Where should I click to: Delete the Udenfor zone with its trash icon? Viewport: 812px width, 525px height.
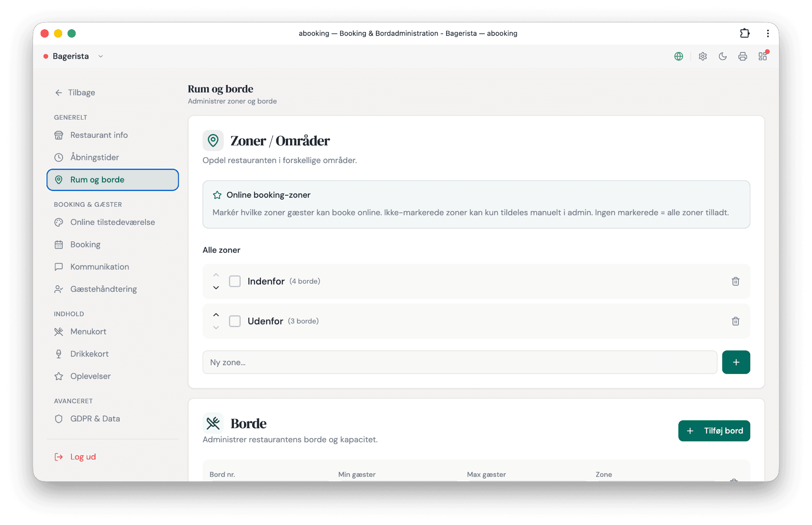pyautogui.click(x=735, y=321)
